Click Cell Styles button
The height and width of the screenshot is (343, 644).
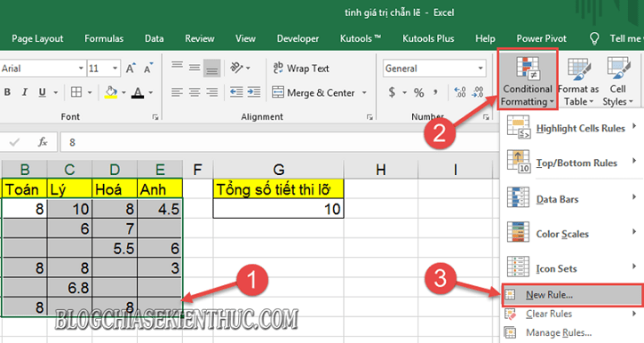coord(618,82)
